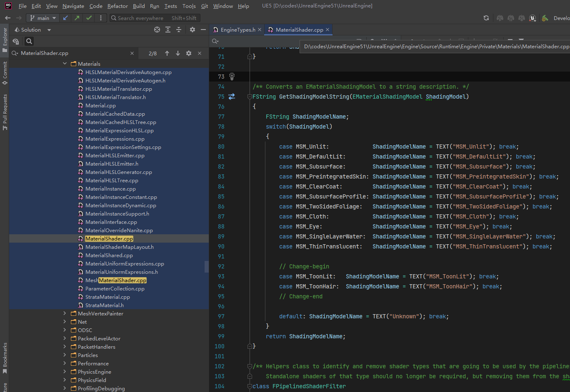The height and width of the screenshot is (392, 570).
Task: Open the Commit tool window from left sidebar
Action: tap(4, 69)
